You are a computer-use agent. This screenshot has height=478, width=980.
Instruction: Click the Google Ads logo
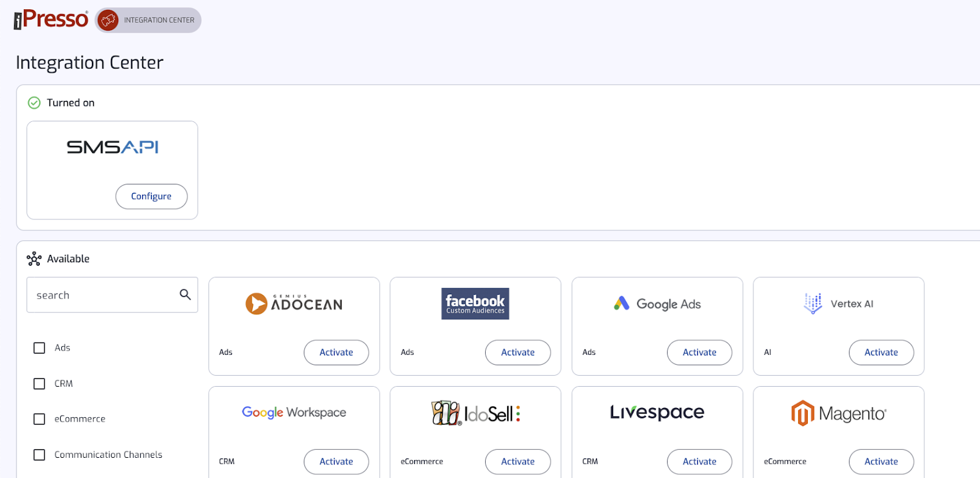point(657,303)
